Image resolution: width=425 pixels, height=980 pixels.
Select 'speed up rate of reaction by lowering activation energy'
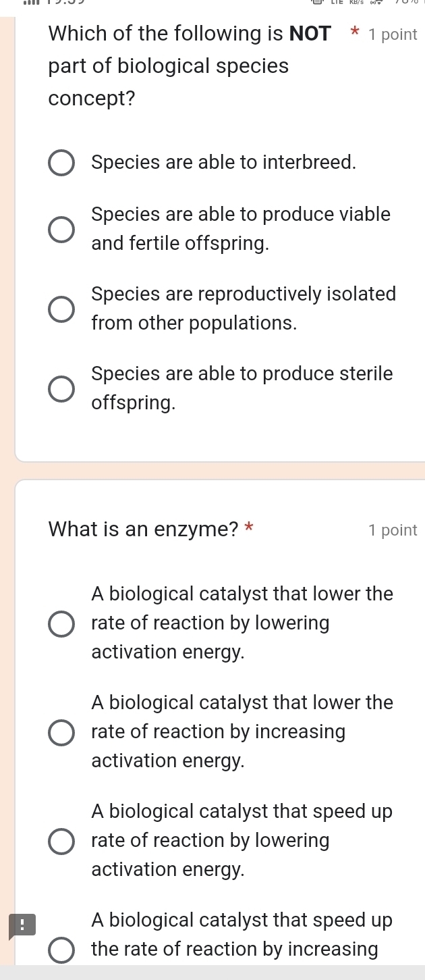pyautogui.click(x=61, y=841)
